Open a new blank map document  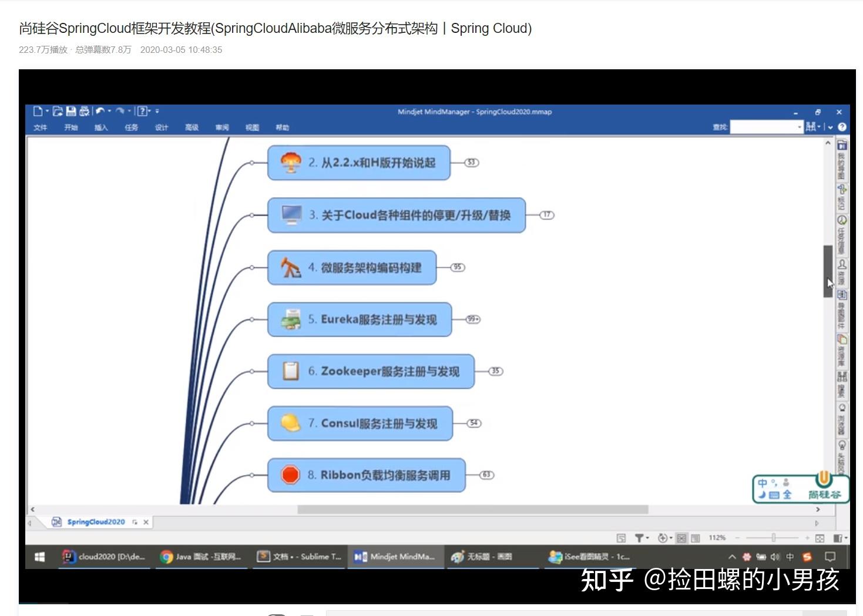coord(38,111)
